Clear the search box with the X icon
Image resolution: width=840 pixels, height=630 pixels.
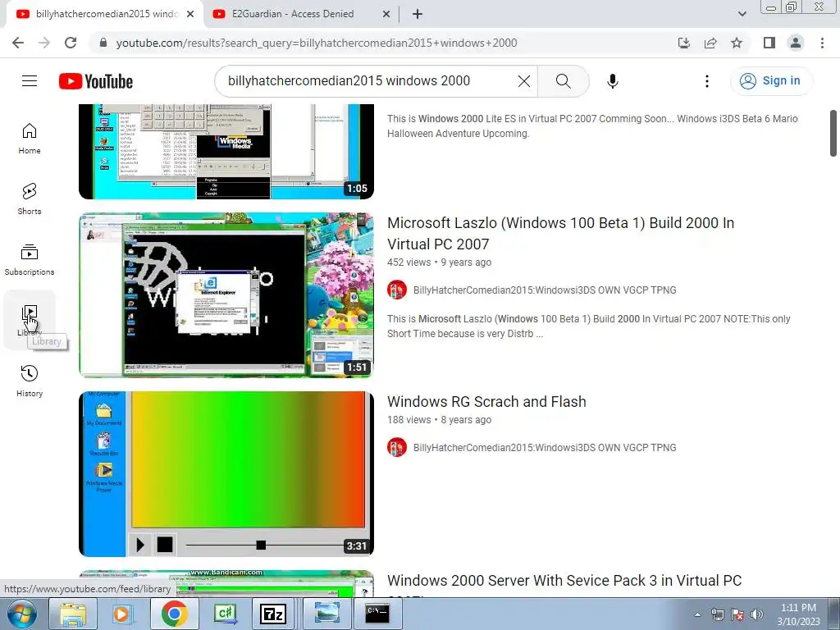[x=524, y=81]
